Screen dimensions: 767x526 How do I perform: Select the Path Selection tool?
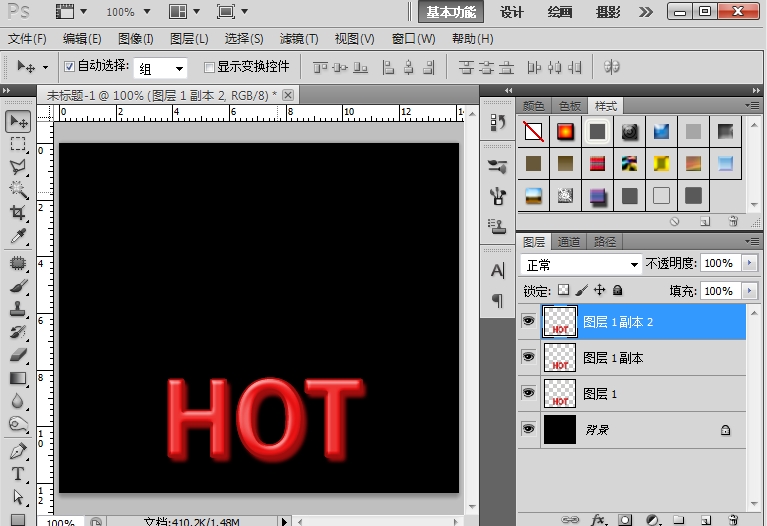(18, 497)
